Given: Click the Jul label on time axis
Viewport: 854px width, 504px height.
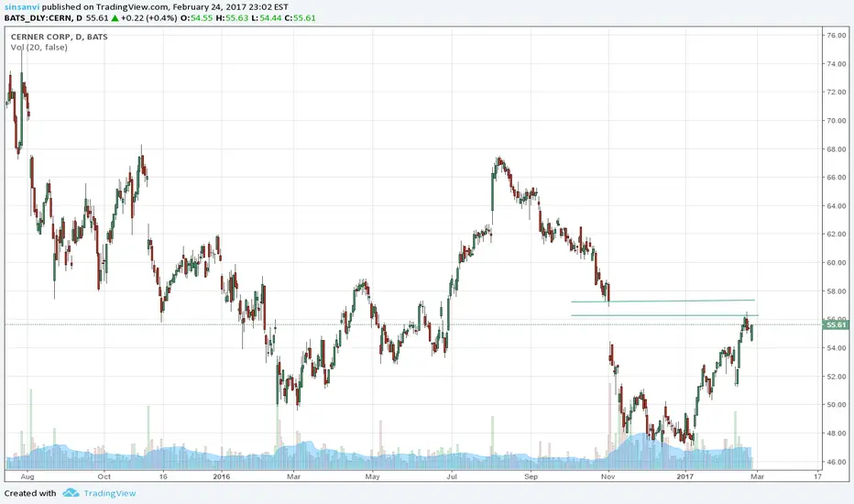Looking at the screenshot, I should [x=452, y=477].
